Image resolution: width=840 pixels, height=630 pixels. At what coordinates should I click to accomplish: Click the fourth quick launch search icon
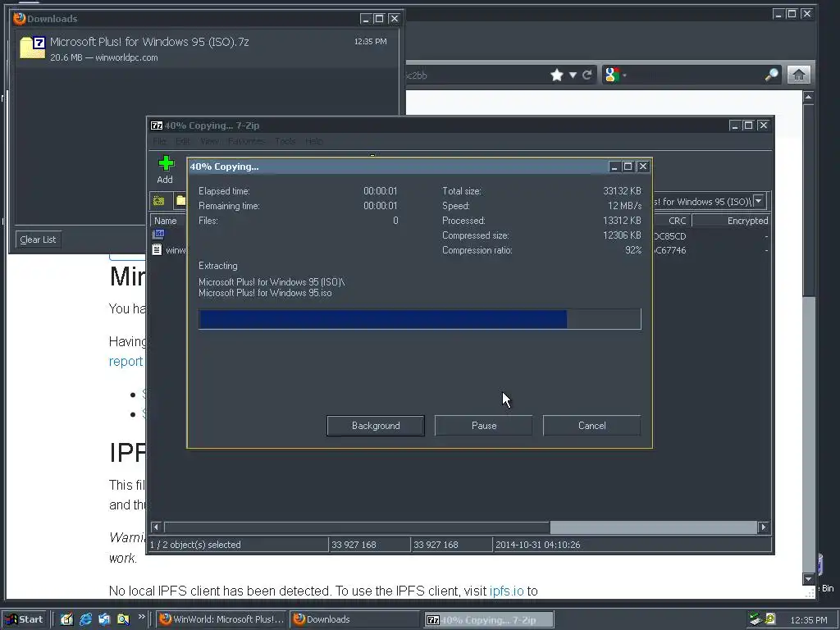[123, 619]
